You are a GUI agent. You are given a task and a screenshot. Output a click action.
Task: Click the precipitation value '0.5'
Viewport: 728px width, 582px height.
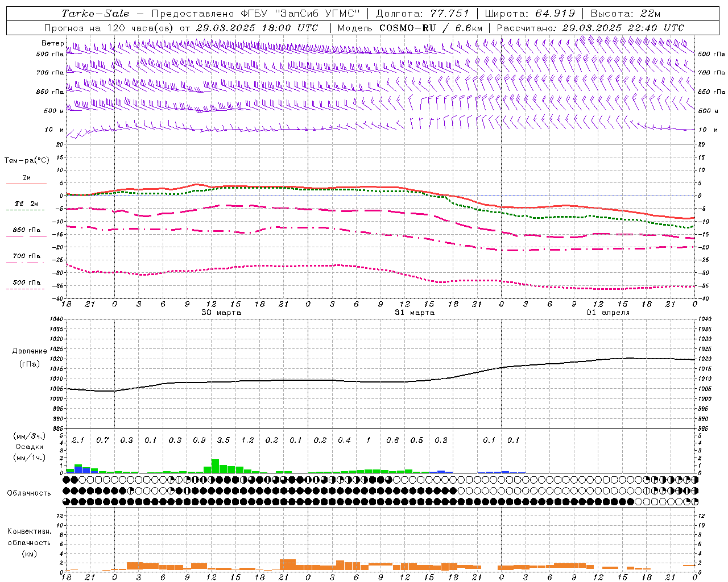(x=417, y=440)
